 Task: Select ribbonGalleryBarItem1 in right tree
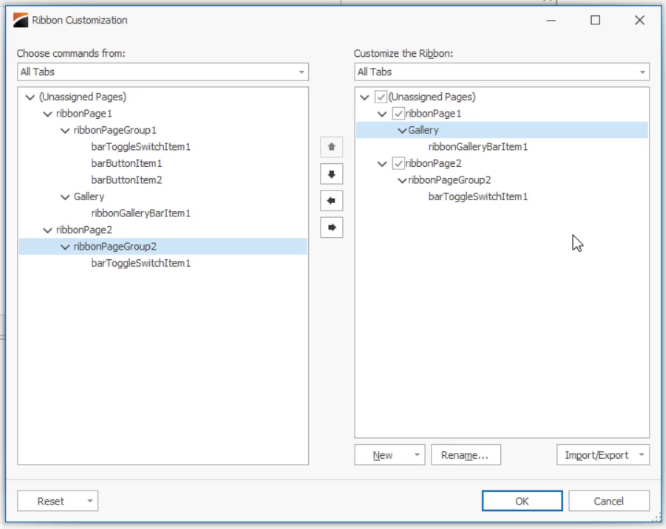(x=478, y=147)
